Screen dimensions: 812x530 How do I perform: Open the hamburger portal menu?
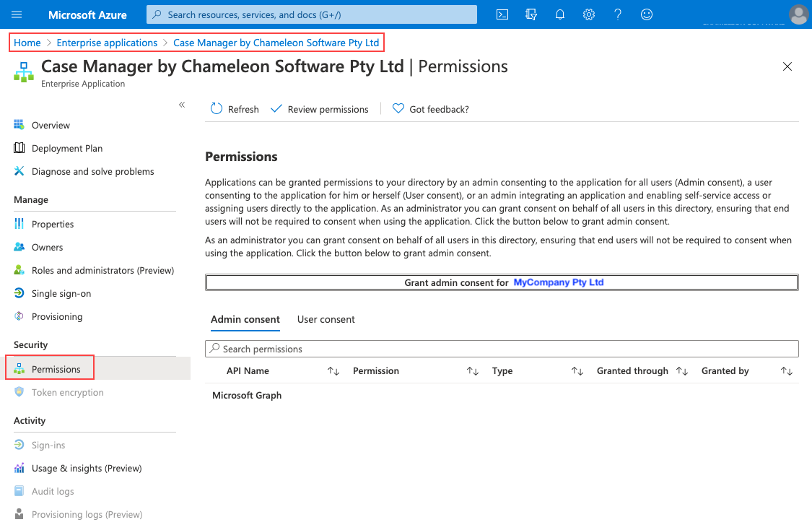tap(17, 14)
